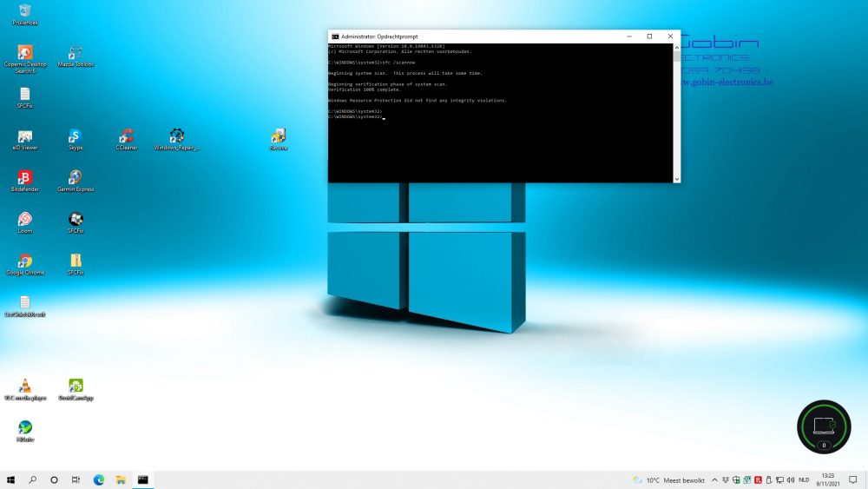Click the volume speaker tray icon

tap(790, 479)
